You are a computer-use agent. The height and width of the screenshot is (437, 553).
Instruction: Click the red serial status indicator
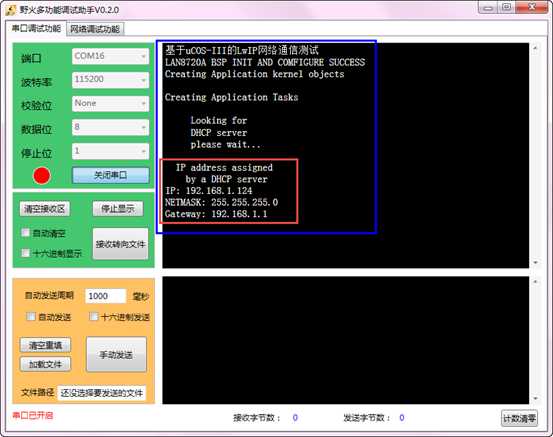pos(42,176)
